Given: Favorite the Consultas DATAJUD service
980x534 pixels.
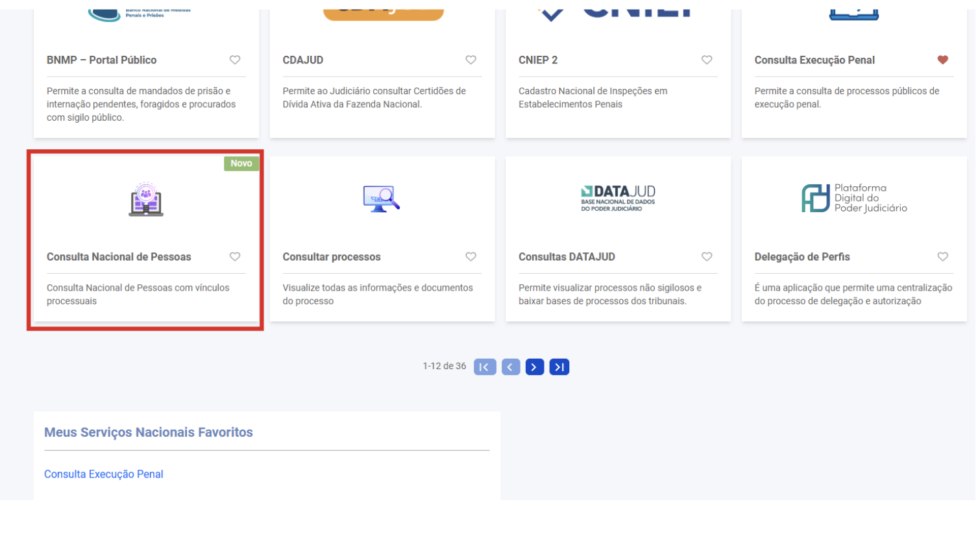Looking at the screenshot, I should tap(707, 256).
